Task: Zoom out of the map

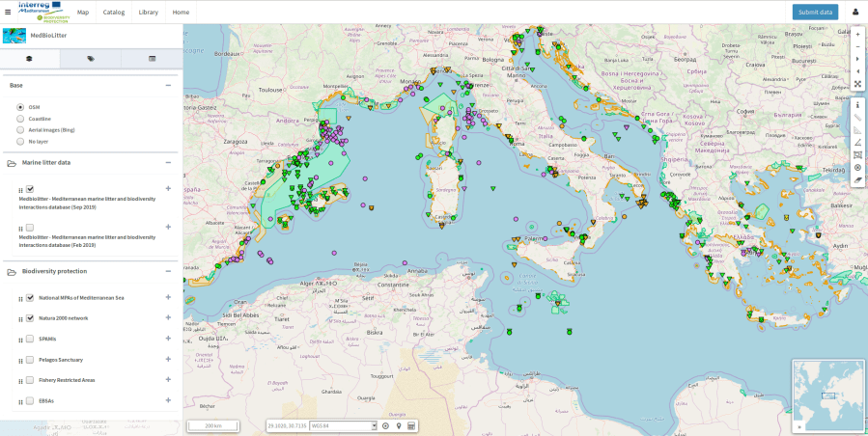Action: [857, 46]
